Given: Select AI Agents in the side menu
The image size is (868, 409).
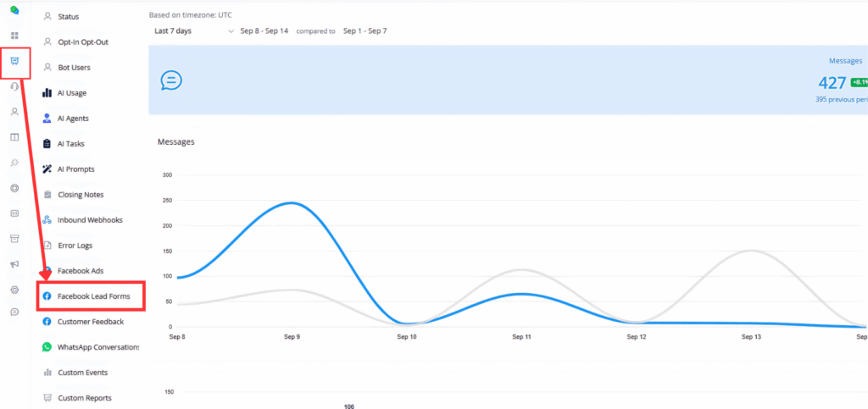Looking at the screenshot, I should click(73, 119).
